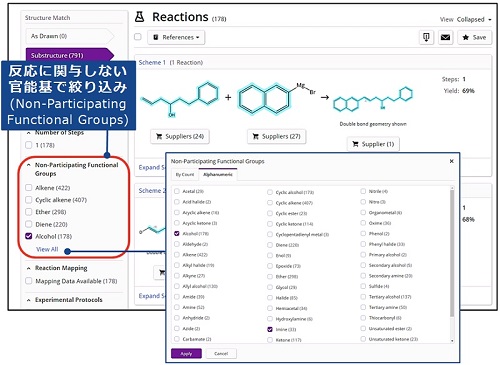
Task: Tick the select-all checkbox beside References
Action: 138,37
